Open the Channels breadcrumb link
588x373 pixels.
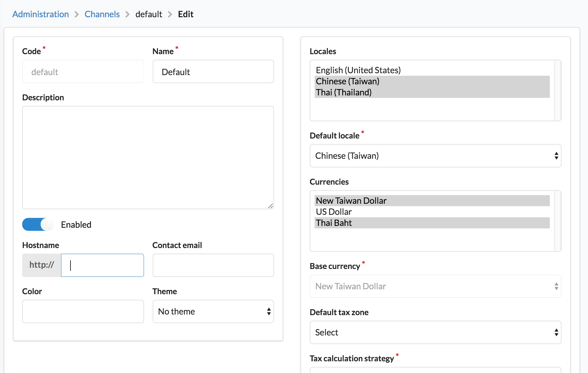[x=102, y=14]
